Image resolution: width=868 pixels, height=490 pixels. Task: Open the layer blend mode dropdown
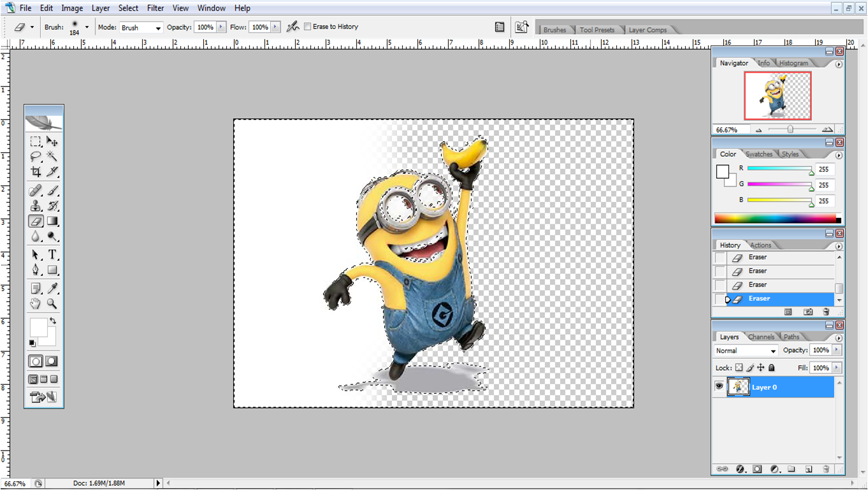click(746, 350)
